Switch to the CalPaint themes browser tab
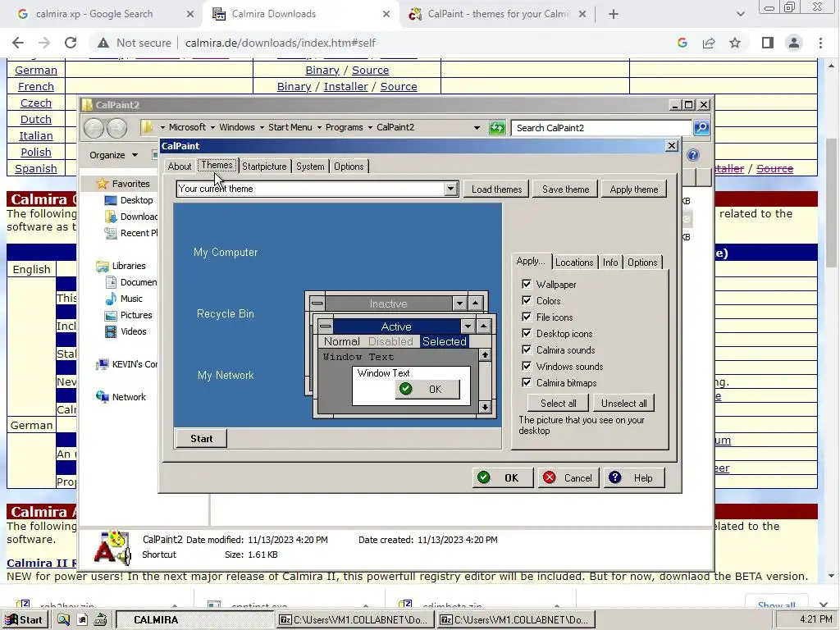The width and height of the screenshot is (840, 630). coord(497,14)
